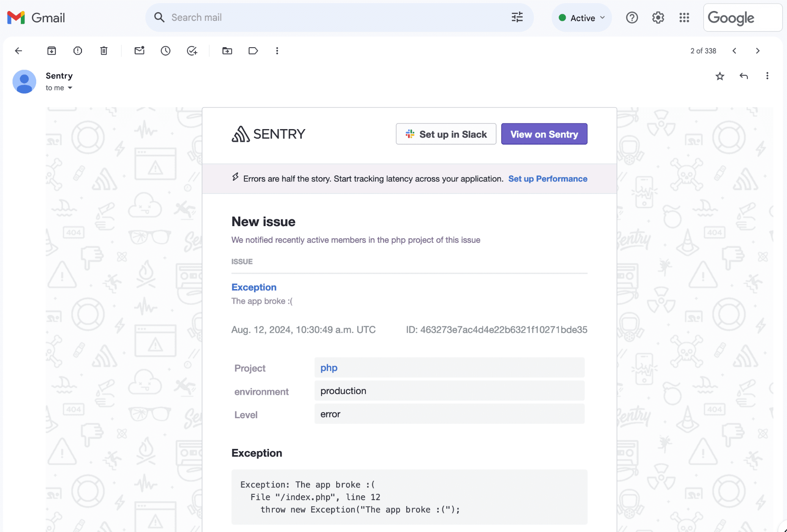Reply using the arrow icon

point(743,76)
